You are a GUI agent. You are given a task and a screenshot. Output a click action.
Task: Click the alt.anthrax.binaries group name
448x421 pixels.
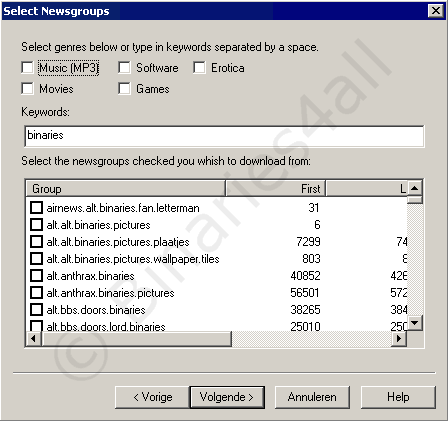(x=90, y=276)
